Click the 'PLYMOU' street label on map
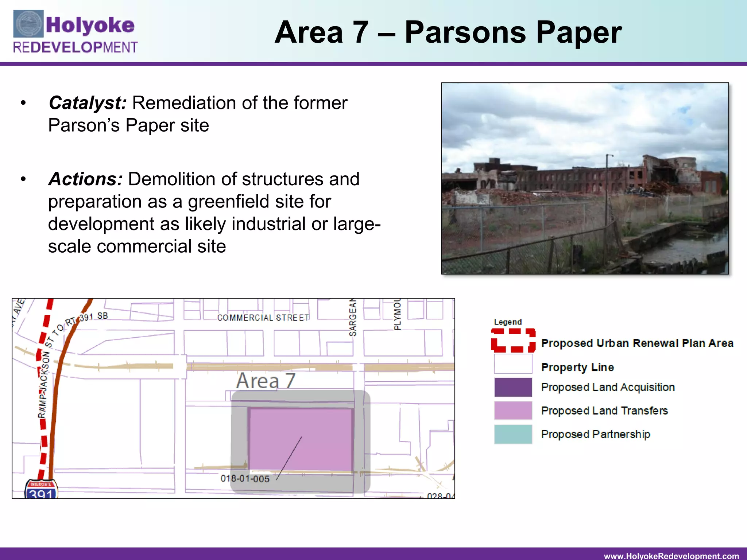Viewport: 747px width, 560px height. pyautogui.click(x=397, y=314)
